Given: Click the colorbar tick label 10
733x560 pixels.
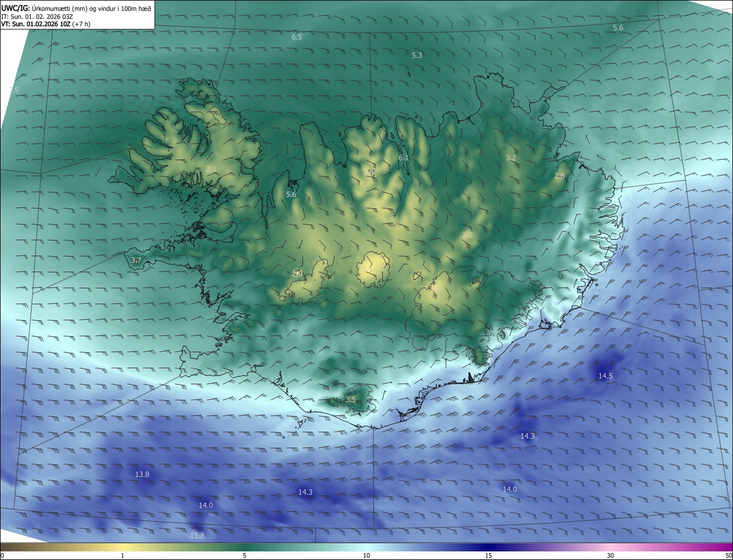Looking at the screenshot, I should point(366,555).
